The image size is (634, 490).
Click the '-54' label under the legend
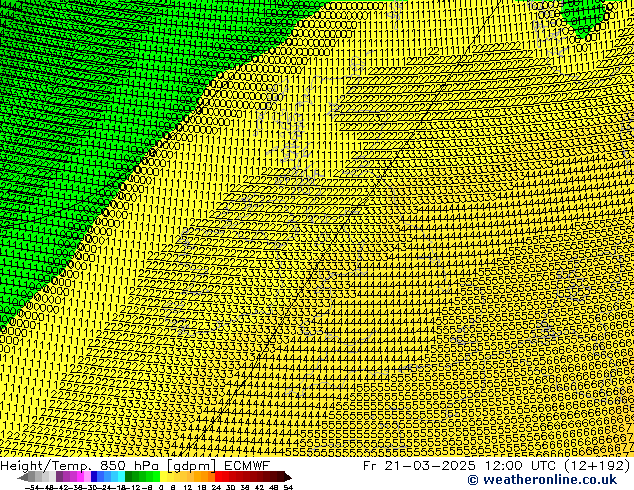[x=32, y=487]
